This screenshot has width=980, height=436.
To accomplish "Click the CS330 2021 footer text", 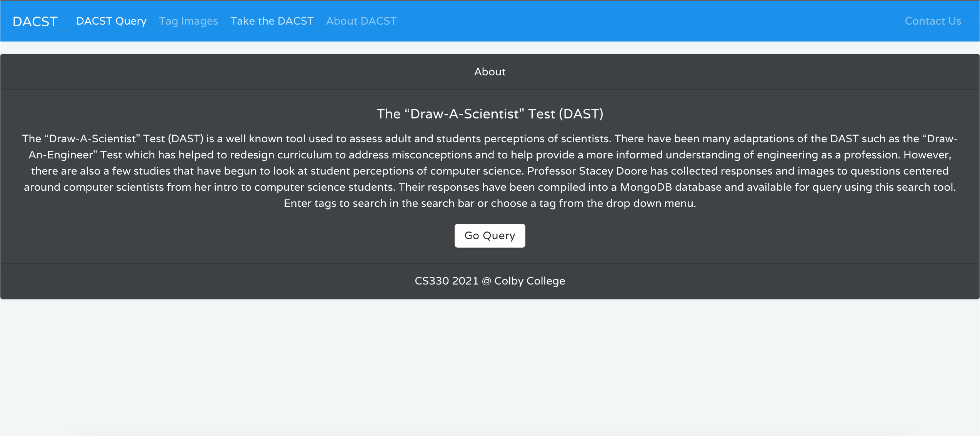I will coord(446,281).
